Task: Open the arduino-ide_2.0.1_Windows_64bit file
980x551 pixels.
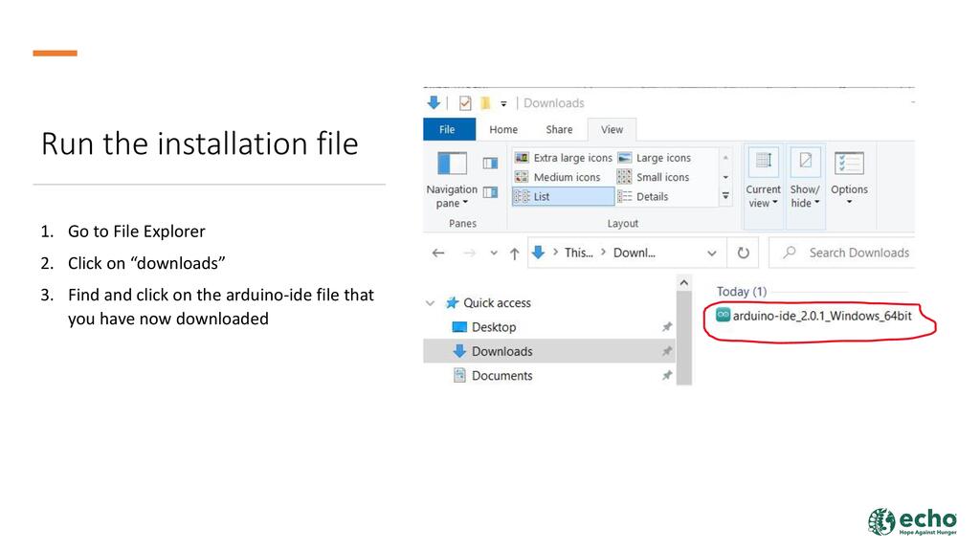Action: tap(819, 316)
